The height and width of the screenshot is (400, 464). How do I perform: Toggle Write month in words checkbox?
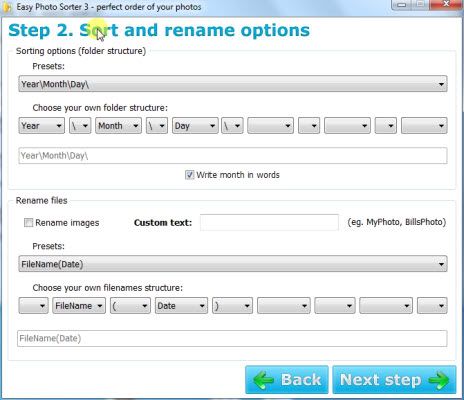(x=189, y=175)
